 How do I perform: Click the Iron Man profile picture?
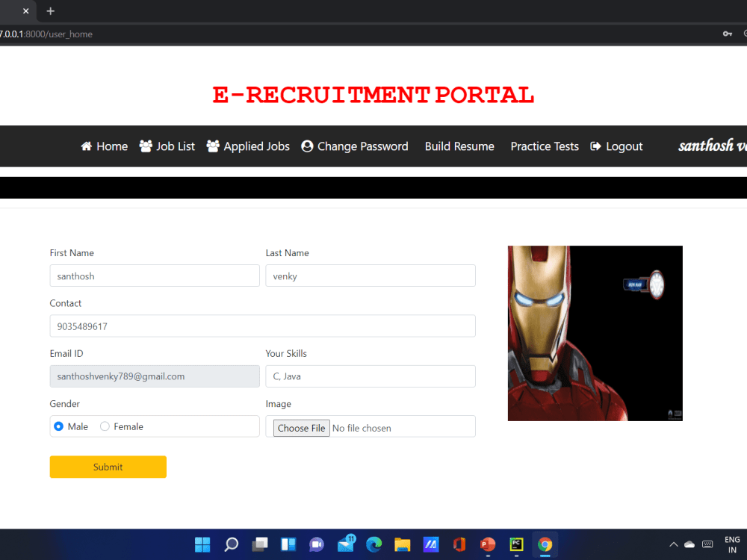tap(595, 333)
